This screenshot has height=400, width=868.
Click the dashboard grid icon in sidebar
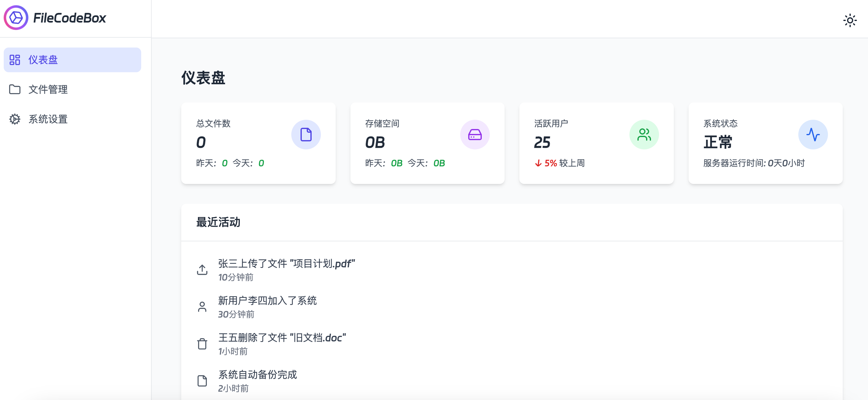point(15,60)
